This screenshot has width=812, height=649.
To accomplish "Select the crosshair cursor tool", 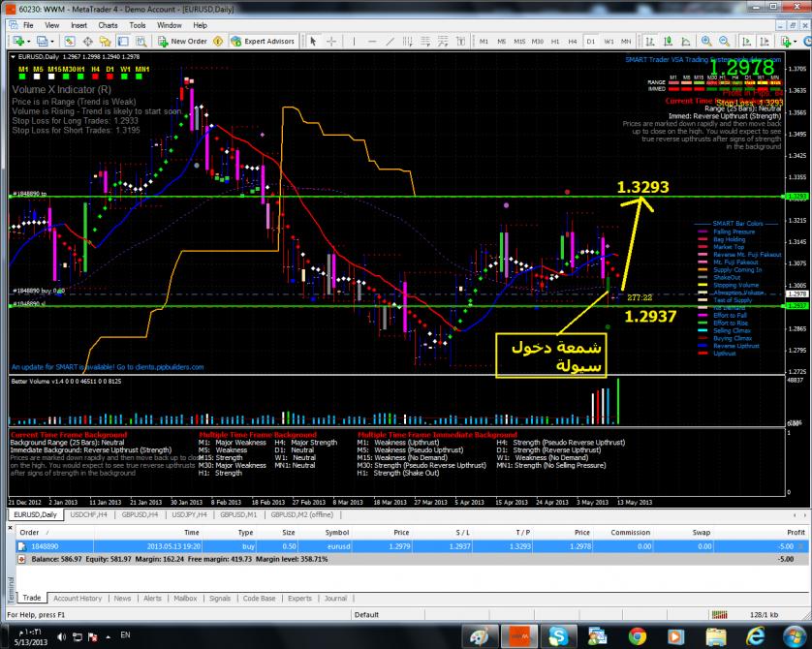I will (329, 42).
